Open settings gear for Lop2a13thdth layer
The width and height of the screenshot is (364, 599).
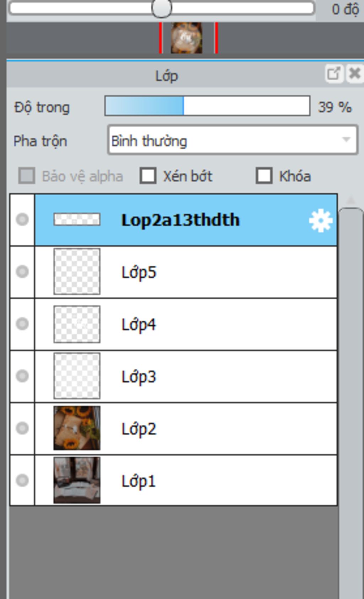click(321, 220)
